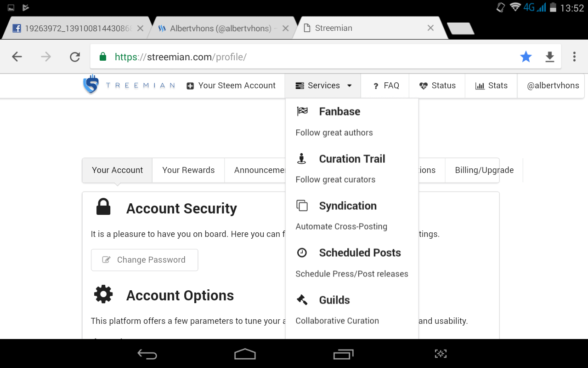This screenshot has width=588, height=368.
Task: Click the Curation Trail pawn icon
Action: tap(302, 159)
